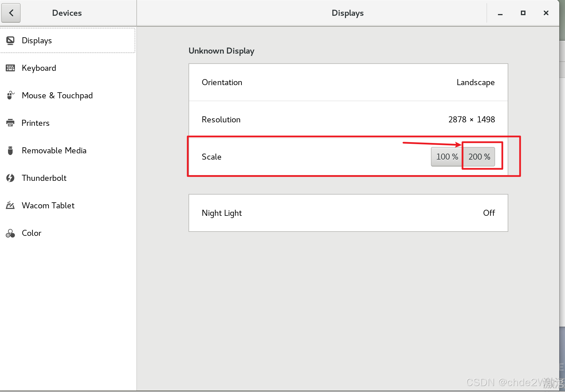Open the Night Light setting row
565x392 pixels.
tap(348, 213)
